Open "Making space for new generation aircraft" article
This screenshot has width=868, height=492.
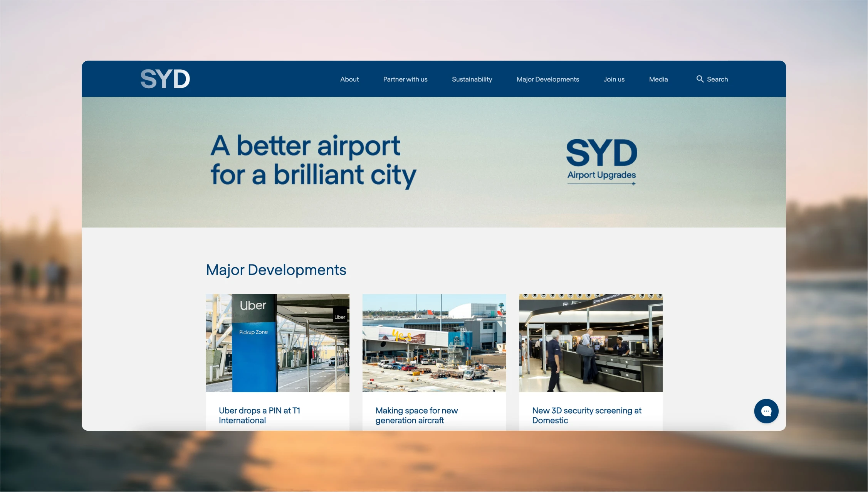coord(416,415)
